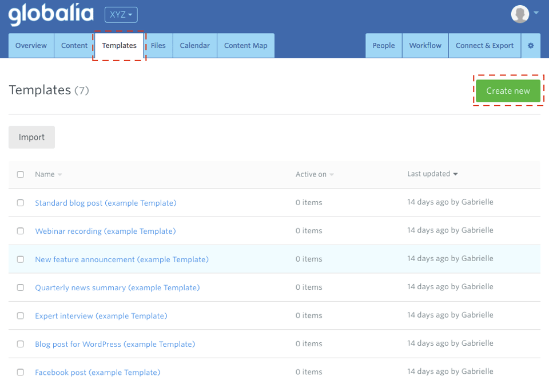Open the Active on sort dropdown
The image size is (549, 392).
[x=315, y=174]
